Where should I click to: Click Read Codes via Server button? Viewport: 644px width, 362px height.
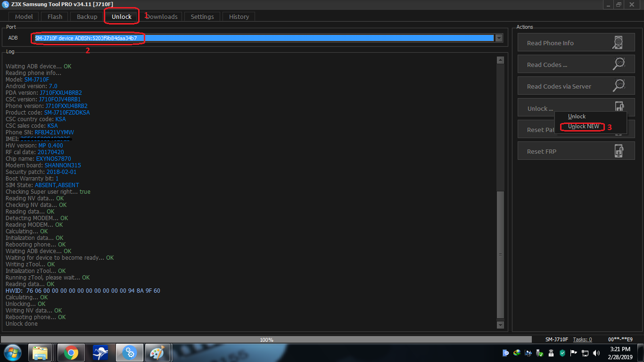(576, 86)
